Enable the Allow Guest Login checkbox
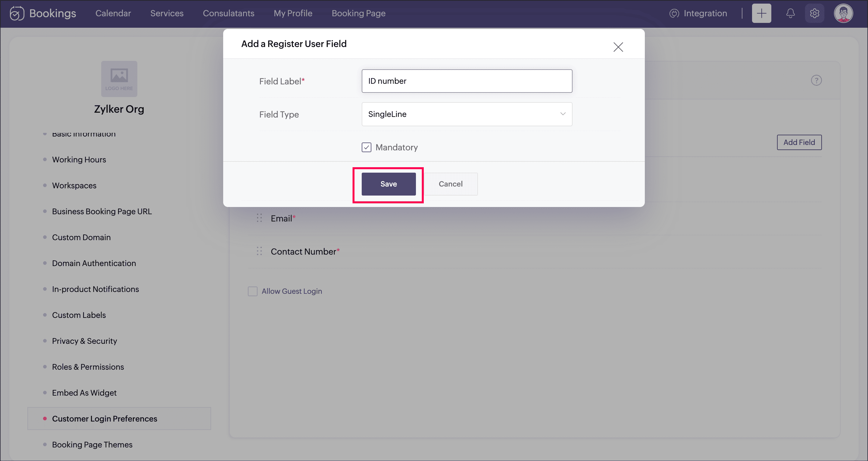The height and width of the screenshot is (461, 868). [252, 291]
